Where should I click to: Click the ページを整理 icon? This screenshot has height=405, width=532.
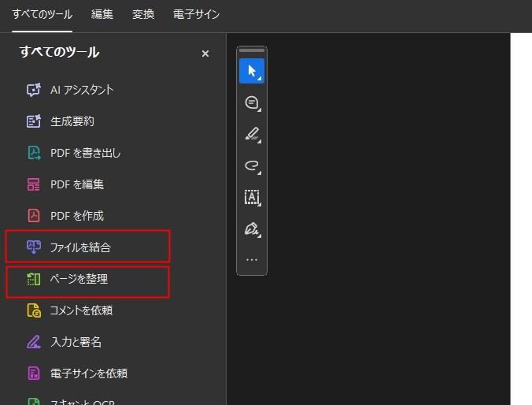coord(34,279)
